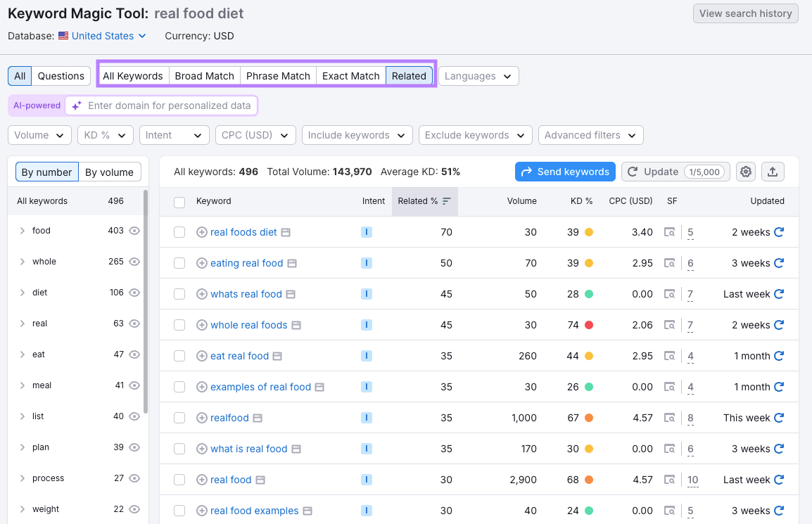
Task: Select all keywords with the header checkbox
Action: [179, 201]
